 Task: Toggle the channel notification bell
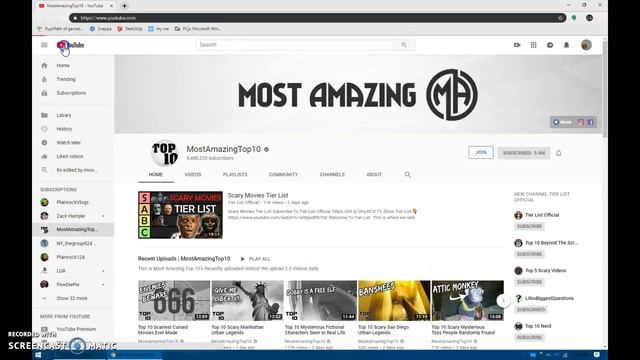[558, 153]
